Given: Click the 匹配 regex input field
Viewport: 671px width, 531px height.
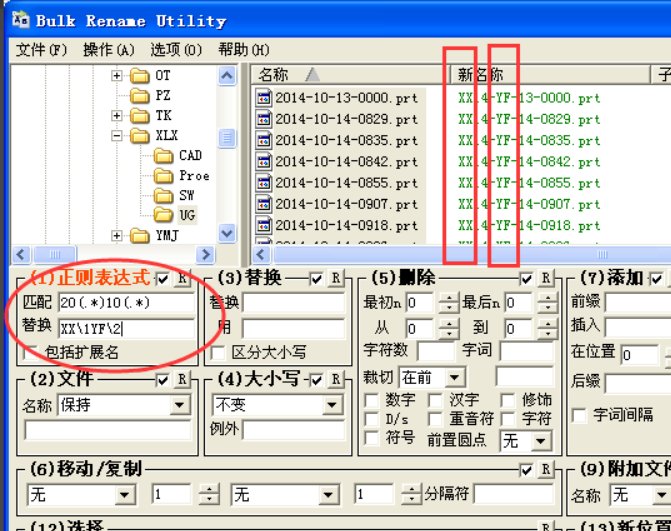Looking at the screenshot, I should 127,303.
